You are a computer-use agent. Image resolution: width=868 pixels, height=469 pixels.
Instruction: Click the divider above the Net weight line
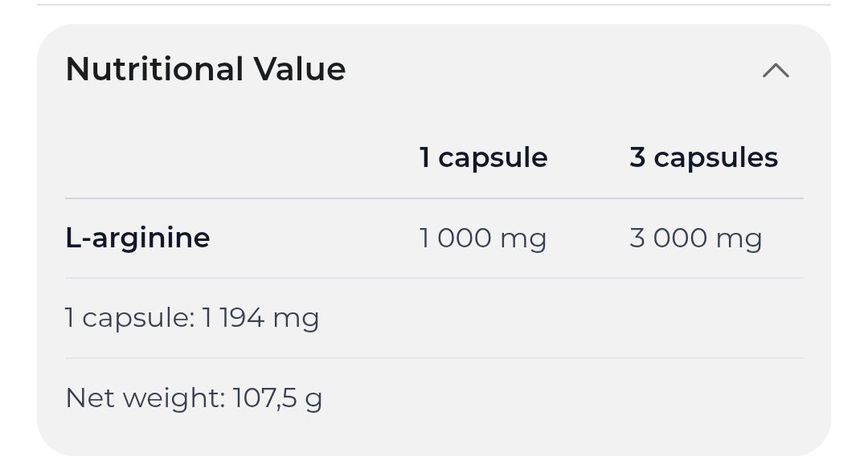tap(434, 358)
